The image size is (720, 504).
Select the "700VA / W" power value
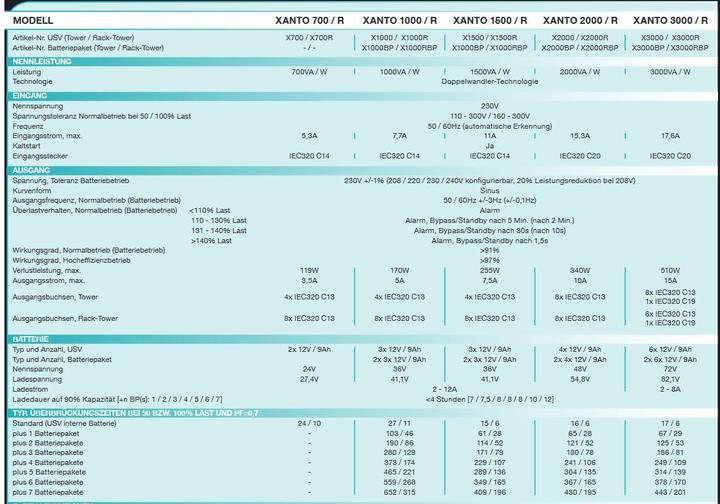click(x=309, y=72)
